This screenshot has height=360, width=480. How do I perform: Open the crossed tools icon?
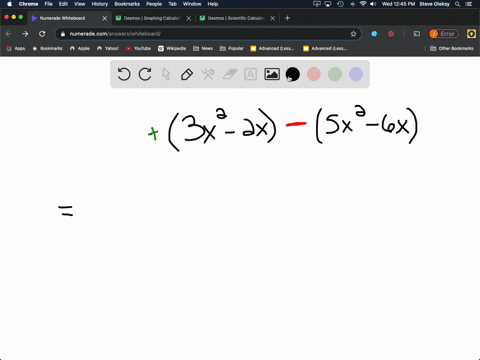[208, 74]
